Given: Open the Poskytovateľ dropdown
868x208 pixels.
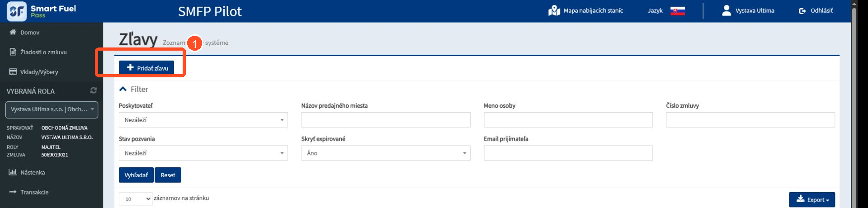Looking at the screenshot, I should point(203,120).
